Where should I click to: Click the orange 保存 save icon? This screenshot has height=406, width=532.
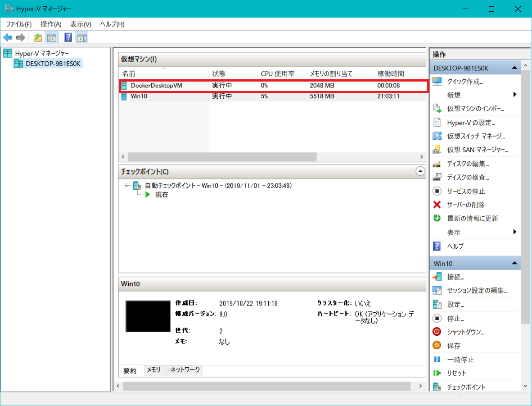[437, 345]
